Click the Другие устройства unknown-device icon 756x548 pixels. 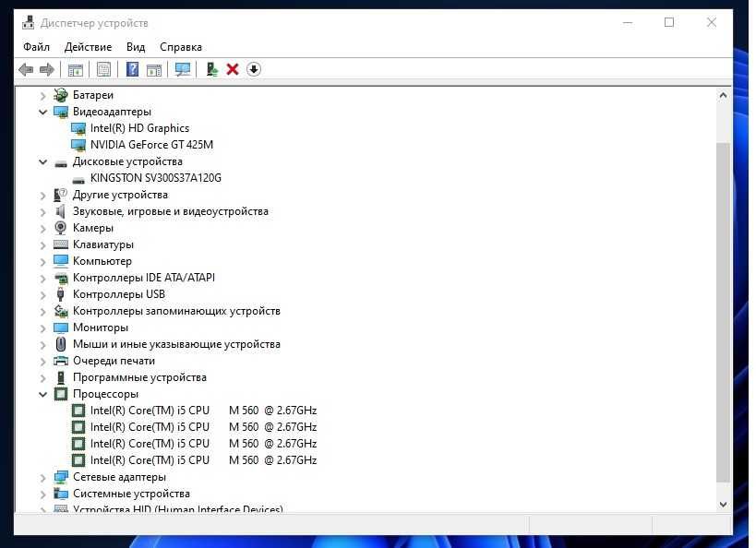[x=61, y=195]
